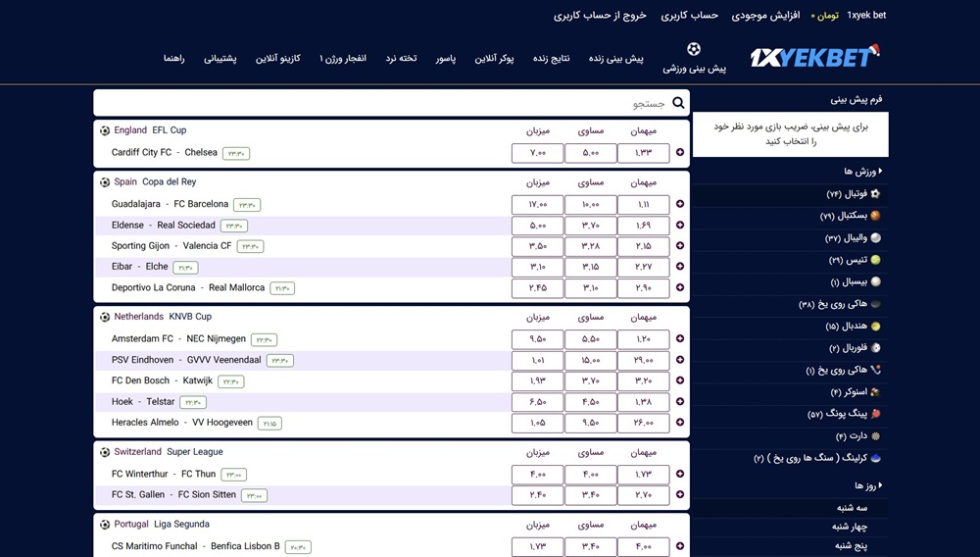Click هاکی روی یخ (۳۸) ice hockey entry
Image resolution: width=980 pixels, height=557 pixels.
(832, 304)
